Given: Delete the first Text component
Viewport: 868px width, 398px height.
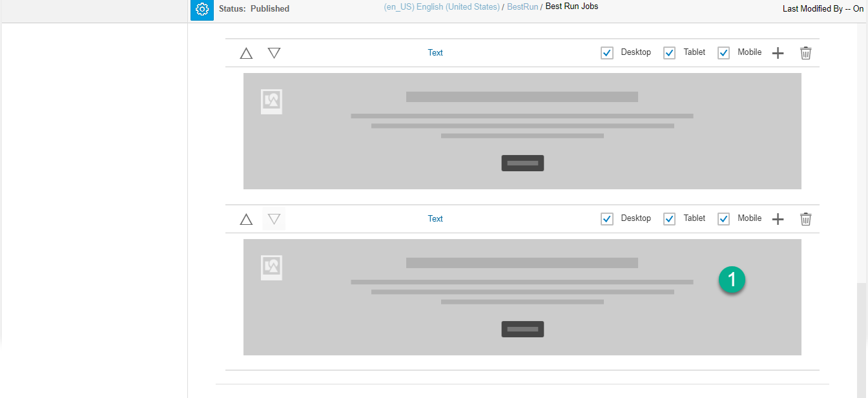Looking at the screenshot, I should tap(805, 53).
